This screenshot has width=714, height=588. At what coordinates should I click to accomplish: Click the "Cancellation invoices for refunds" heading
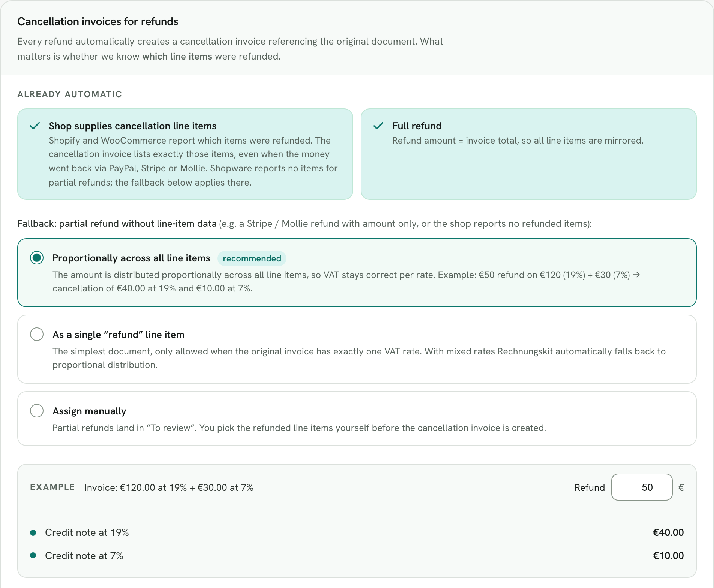point(97,21)
